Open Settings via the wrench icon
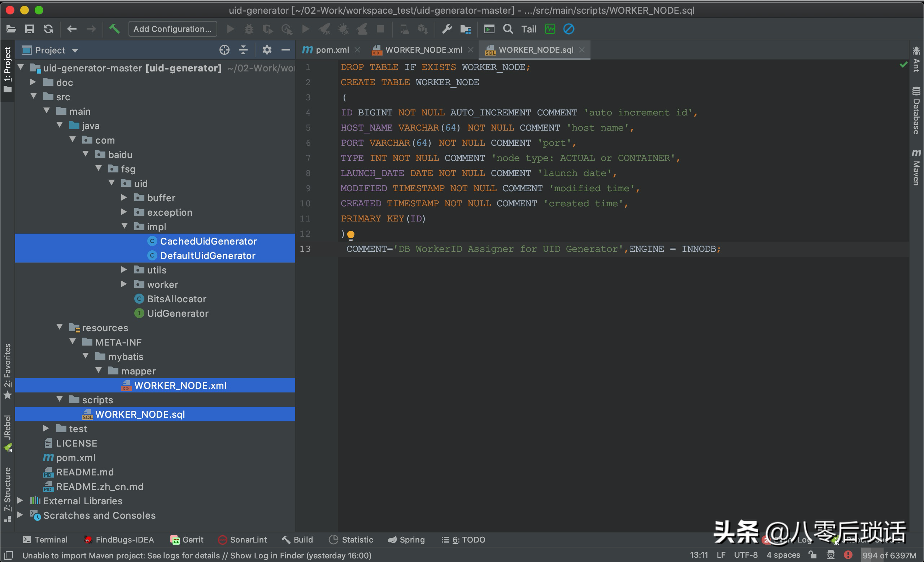Viewport: 924px width, 562px height. [446, 29]
